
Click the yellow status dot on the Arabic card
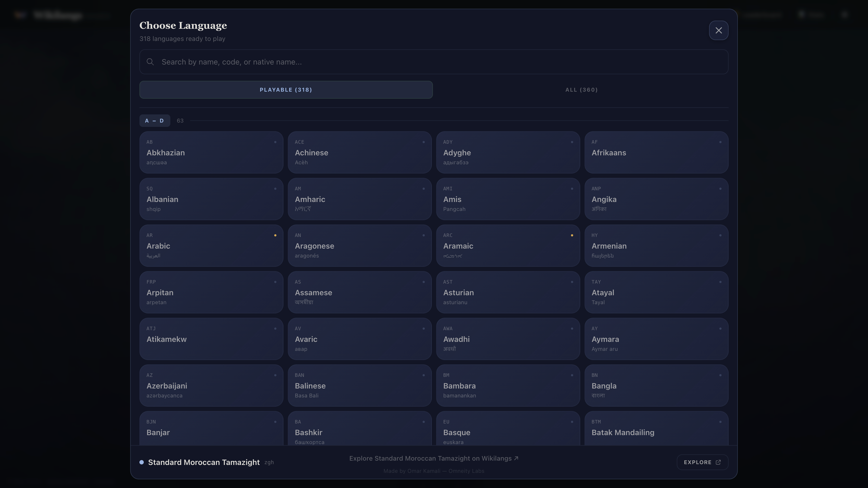tap(275, 235)
